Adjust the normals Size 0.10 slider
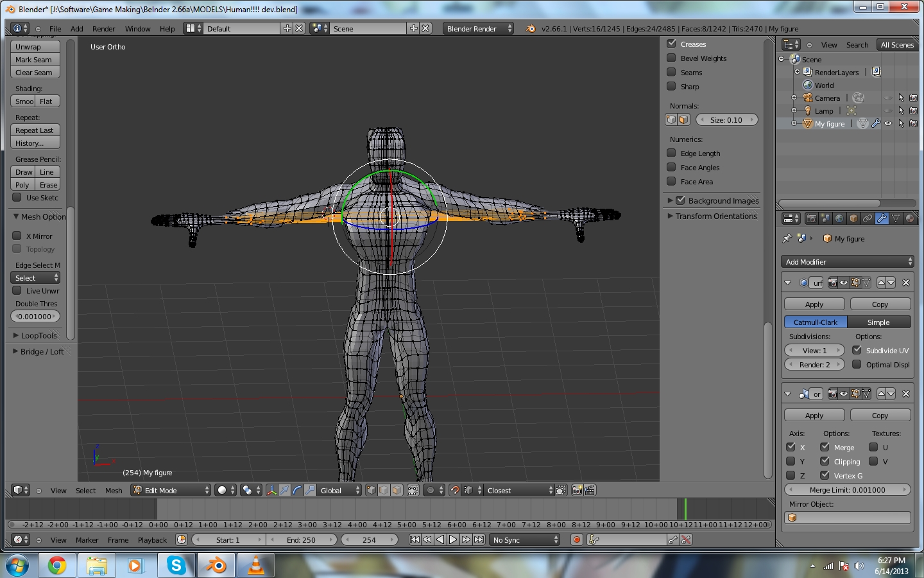The image size is (924, 578). coord(726,119)
